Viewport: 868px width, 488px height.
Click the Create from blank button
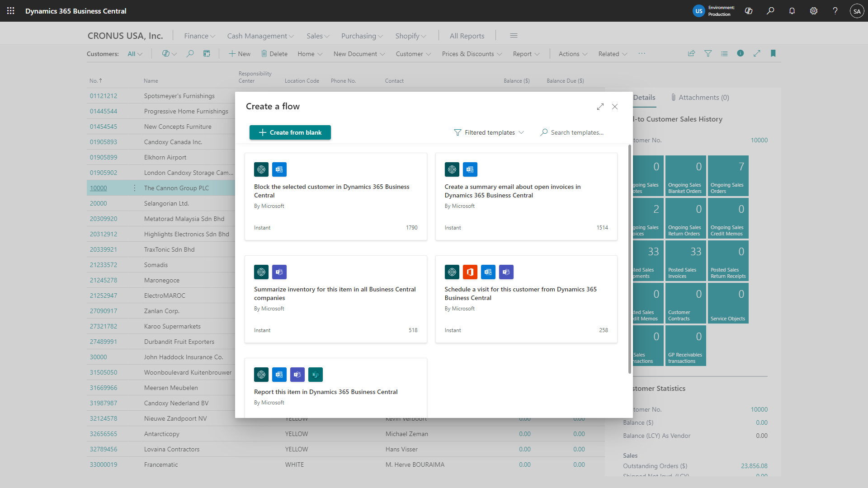click(x=290, y=132)
